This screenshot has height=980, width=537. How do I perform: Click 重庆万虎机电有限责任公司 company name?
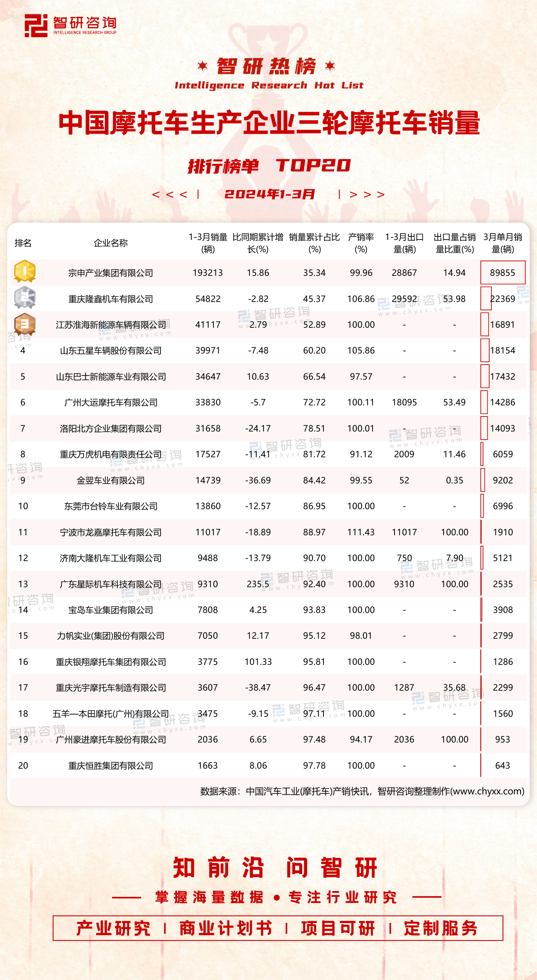(x=111, y=454)
